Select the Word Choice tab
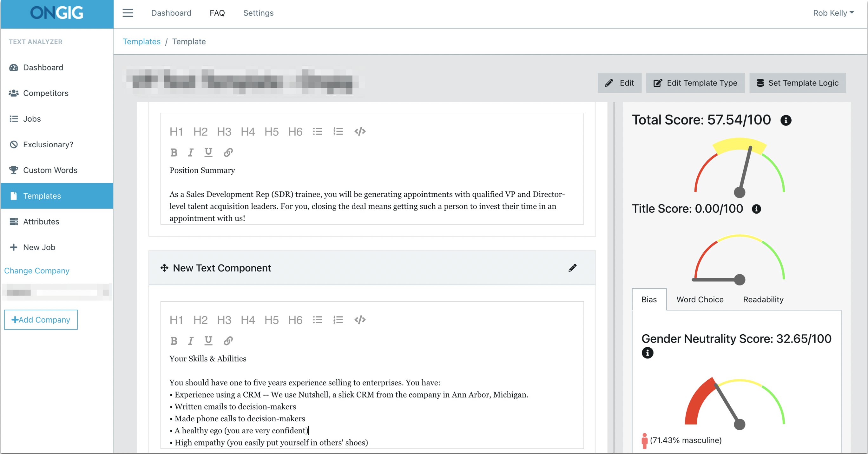868x454 pixels. pyautogui.click(x=700, y=299)
